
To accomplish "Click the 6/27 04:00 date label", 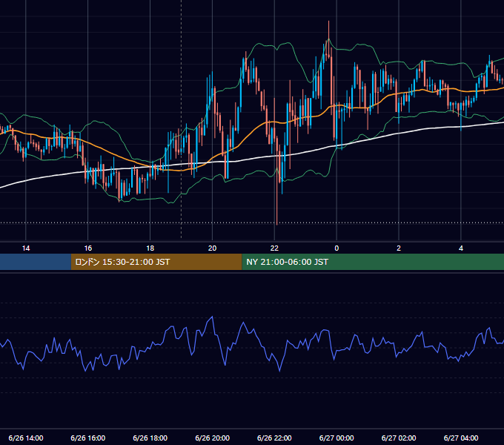I will [x=461, y=438].
